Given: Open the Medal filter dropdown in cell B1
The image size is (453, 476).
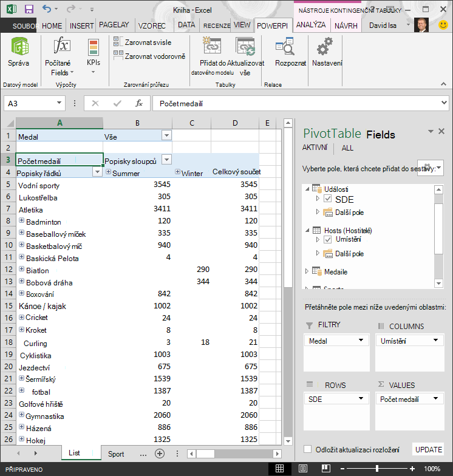Looking at the screenshot, I should click(x=166, y=135).
